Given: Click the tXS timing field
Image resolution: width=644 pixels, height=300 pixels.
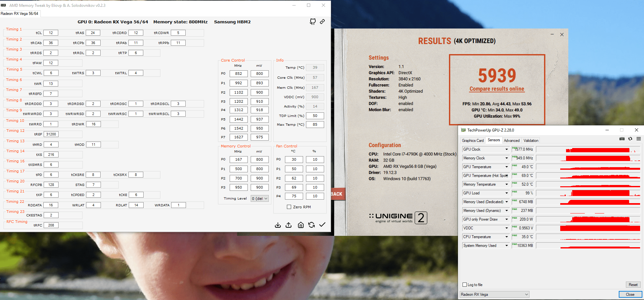Looking at the screenshot, I should pos(51,155).
